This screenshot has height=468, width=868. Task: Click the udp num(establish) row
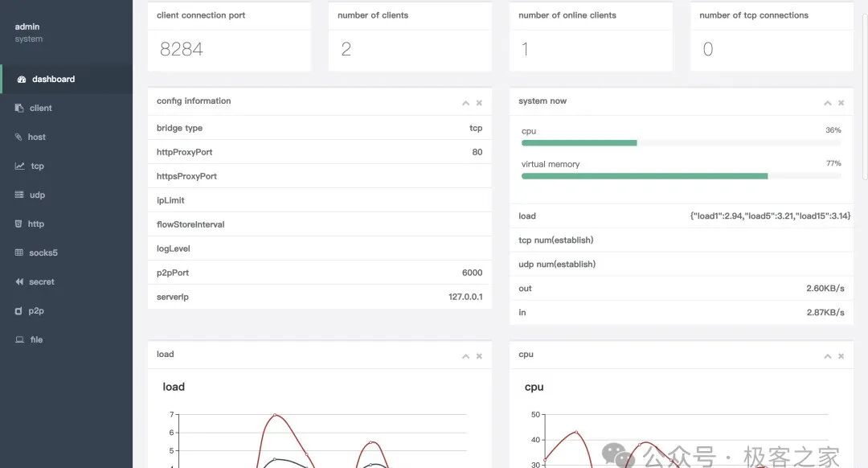(682, 265)
